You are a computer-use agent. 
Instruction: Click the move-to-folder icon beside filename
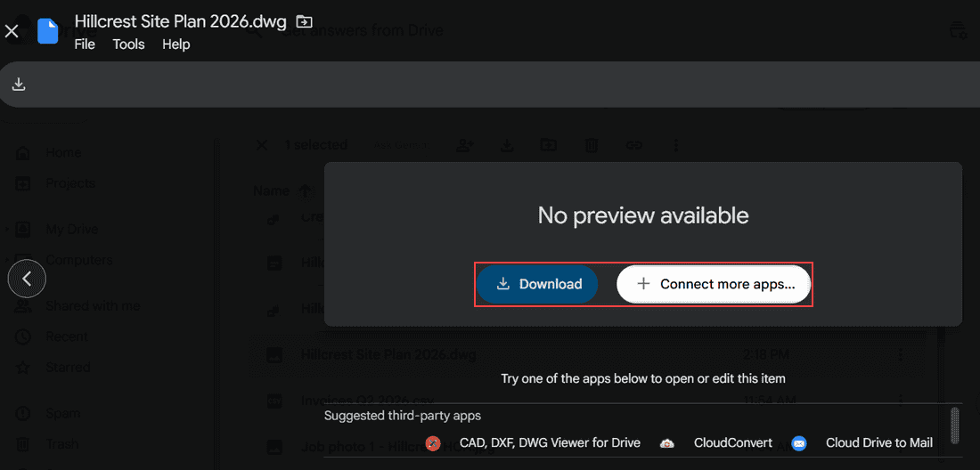coord(304,22)
